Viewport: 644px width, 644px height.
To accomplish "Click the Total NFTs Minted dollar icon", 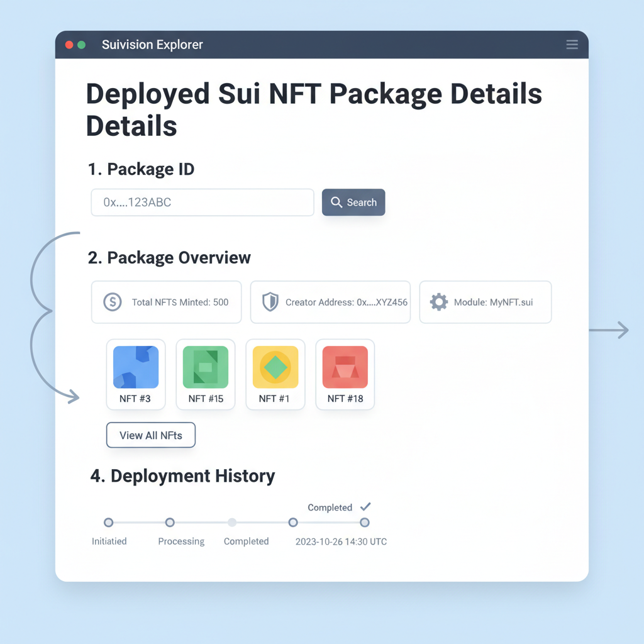I will 113,303.
